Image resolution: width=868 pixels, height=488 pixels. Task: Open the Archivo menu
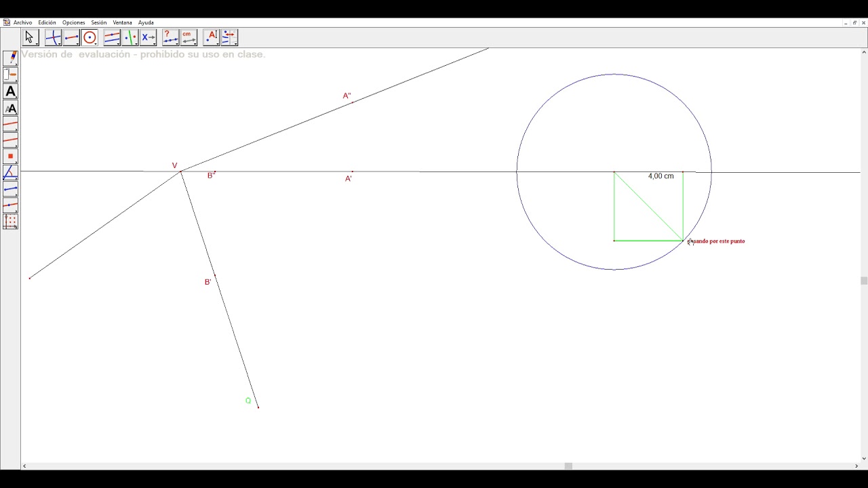pyautogui.click(x=22, y=22)
